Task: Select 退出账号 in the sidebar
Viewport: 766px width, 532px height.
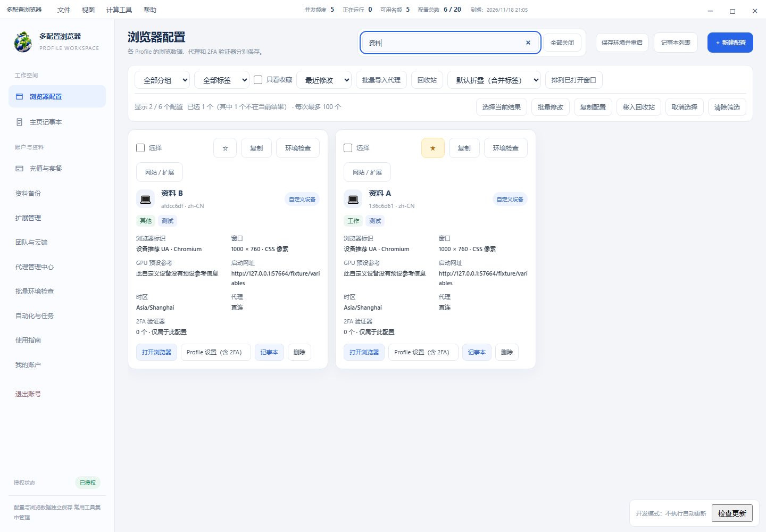Action: tap(57, 394)
